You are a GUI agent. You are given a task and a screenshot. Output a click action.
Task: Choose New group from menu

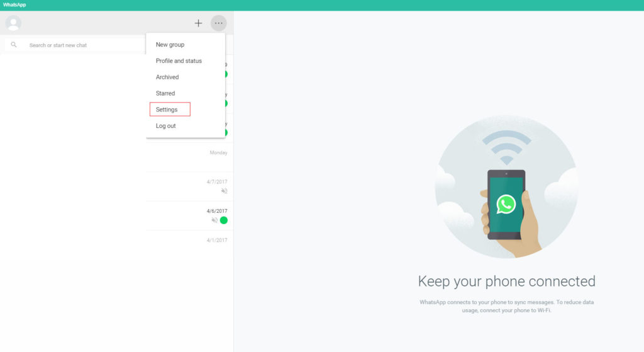coord(170,45)
